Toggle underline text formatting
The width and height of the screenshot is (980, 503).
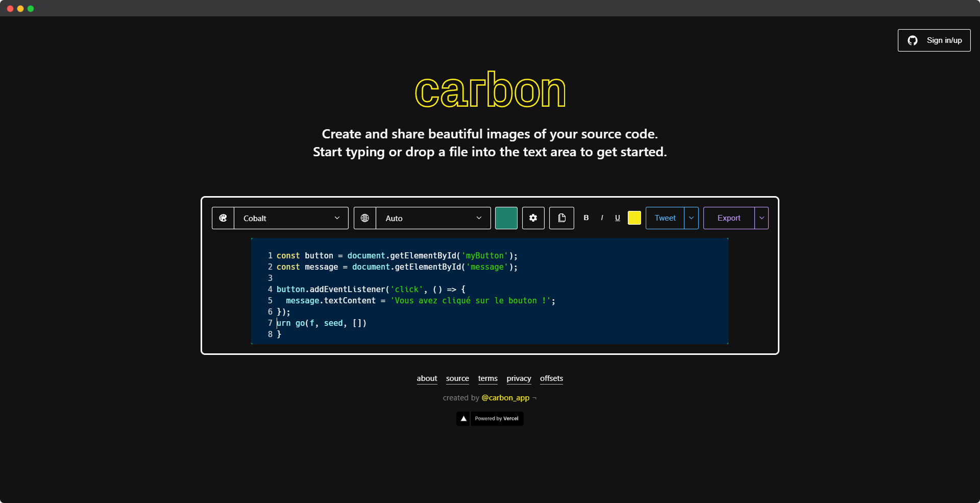[x=618, y=218]
